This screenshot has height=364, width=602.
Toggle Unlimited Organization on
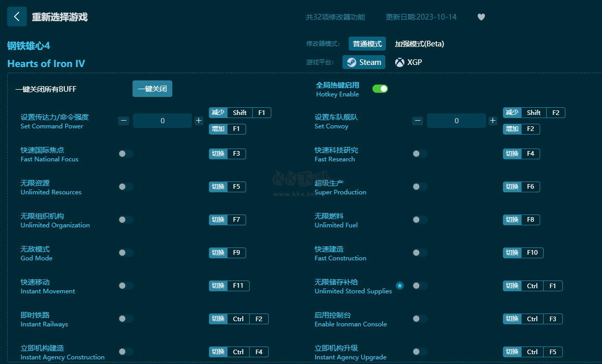[x=125, y=220]
